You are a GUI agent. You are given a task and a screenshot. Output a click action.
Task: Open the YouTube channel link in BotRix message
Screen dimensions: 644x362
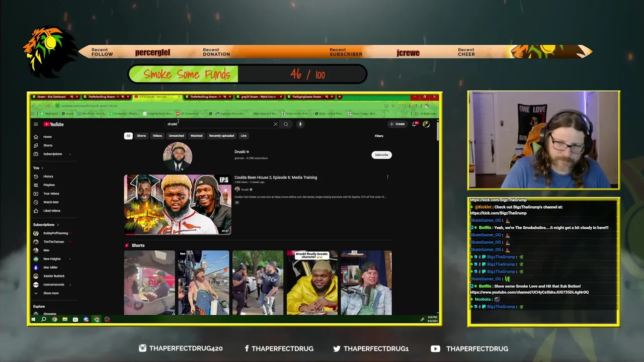[x=529, y=292]
